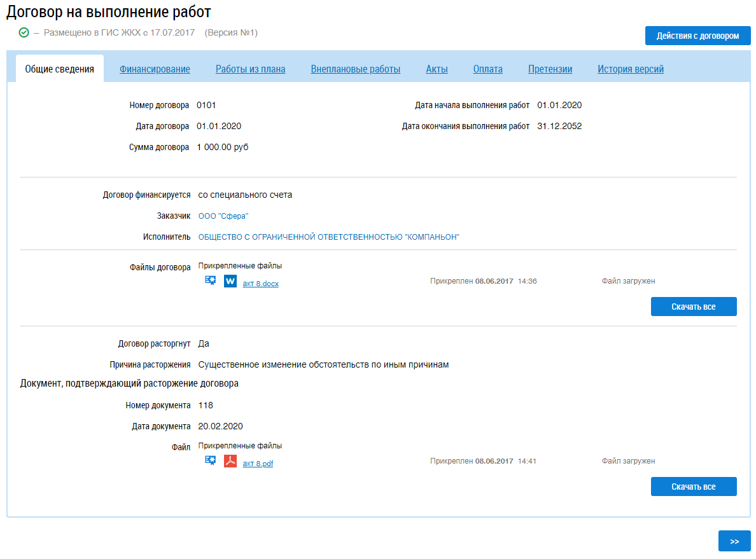Open the Действия с договором menu button
This screenshot has width=756, height=559.
697,36
